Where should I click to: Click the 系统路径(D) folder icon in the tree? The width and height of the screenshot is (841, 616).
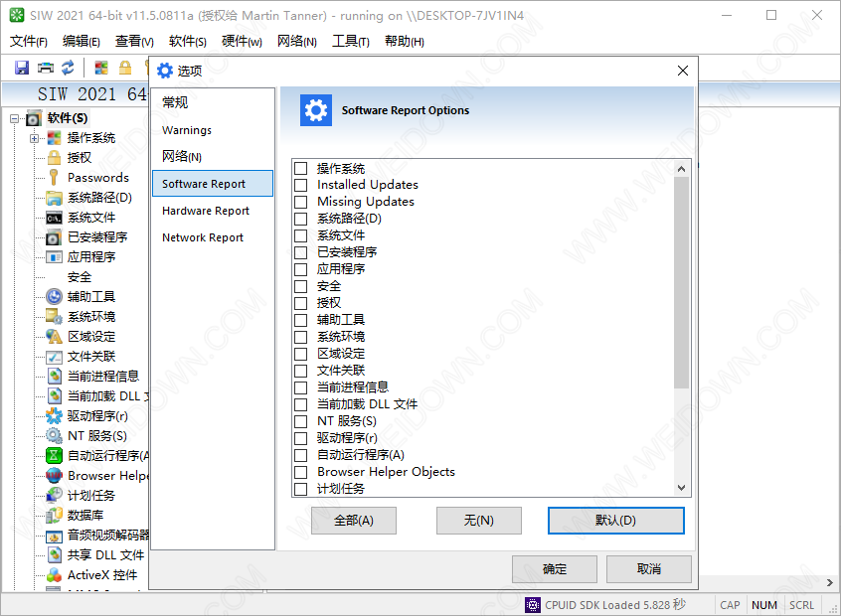[x=54, y=198]
